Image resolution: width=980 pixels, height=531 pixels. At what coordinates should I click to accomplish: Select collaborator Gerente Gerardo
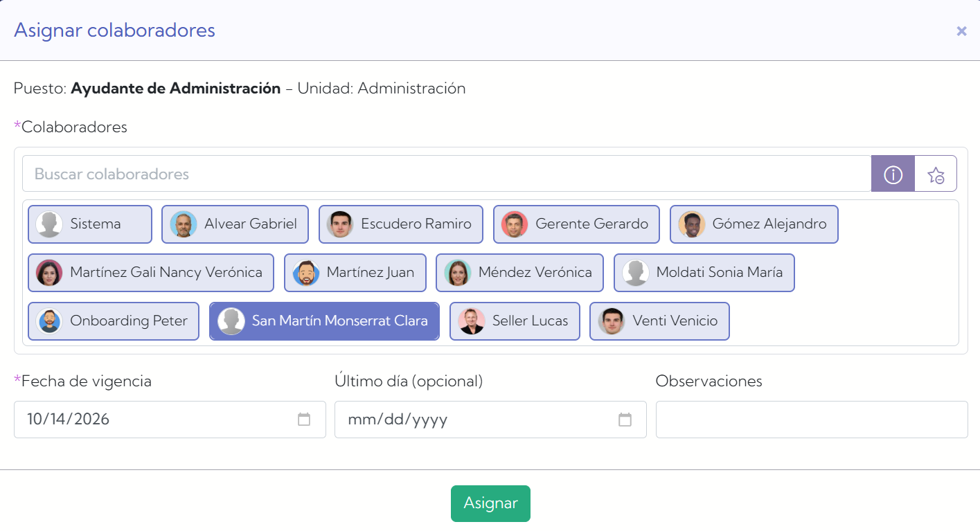click(x=576, y=224)
